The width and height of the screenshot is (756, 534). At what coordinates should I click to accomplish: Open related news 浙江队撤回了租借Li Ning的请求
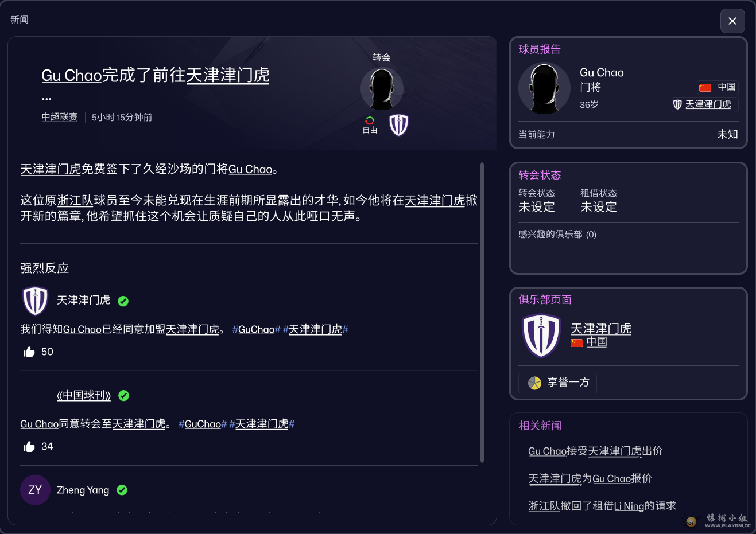point(602,506)
